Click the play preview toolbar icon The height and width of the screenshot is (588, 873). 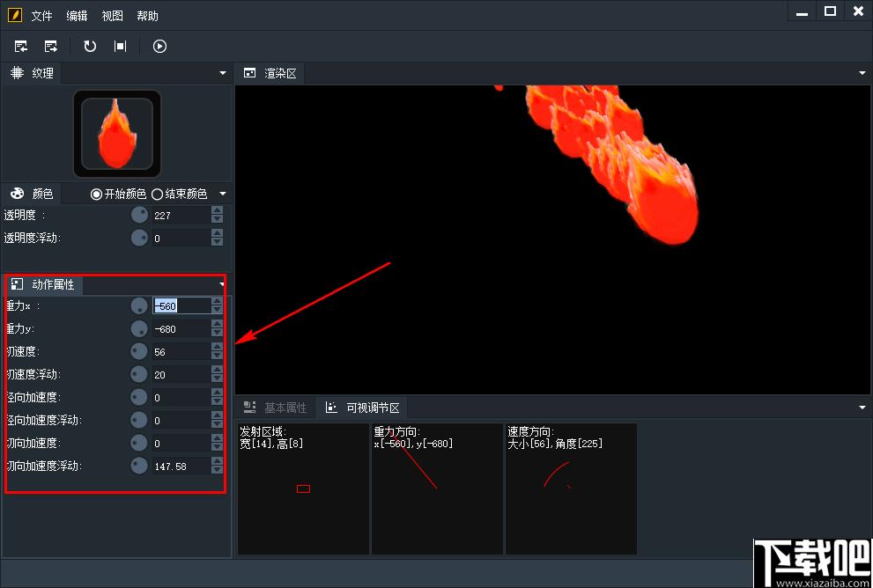tap(159, 46)
